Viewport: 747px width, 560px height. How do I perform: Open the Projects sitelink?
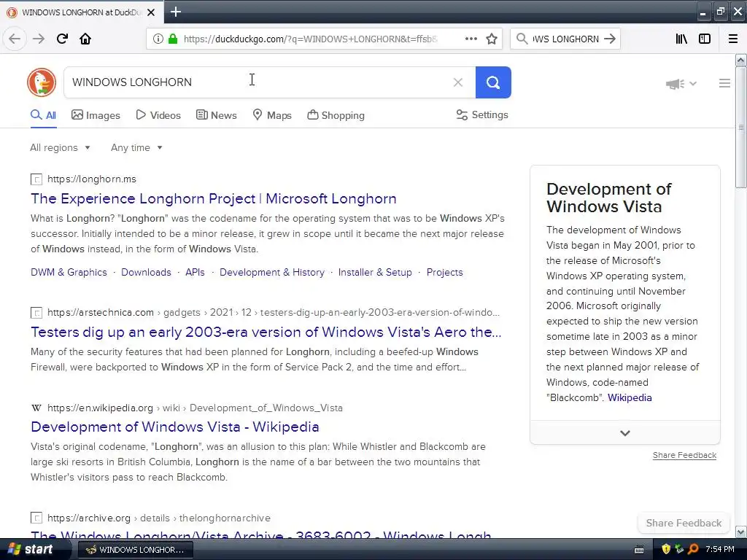tap(444, 273)
